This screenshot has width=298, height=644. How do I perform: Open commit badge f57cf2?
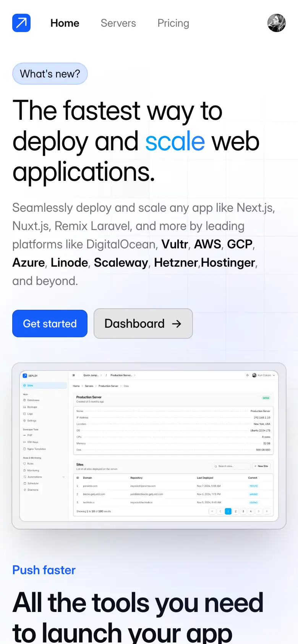click(x=254, y=486)
